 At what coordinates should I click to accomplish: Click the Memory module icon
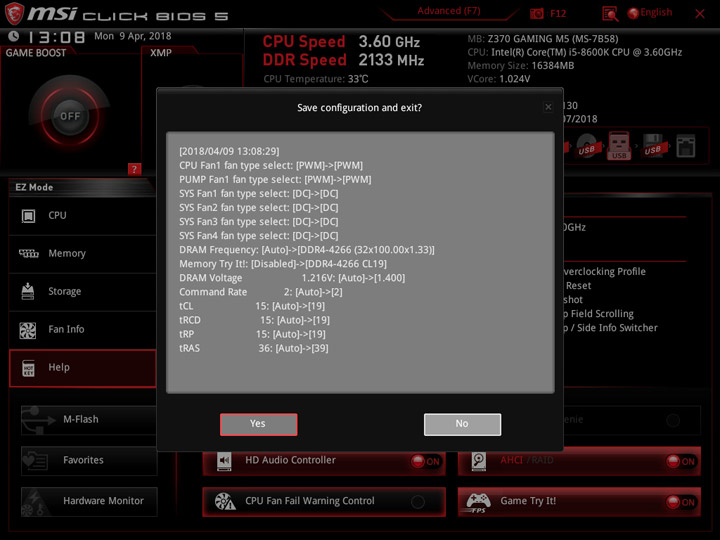(x=28, y=253)
